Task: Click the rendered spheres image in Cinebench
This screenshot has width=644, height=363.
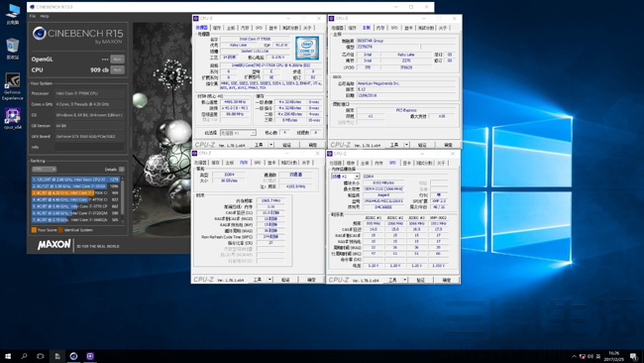Action: click(161, 129)
